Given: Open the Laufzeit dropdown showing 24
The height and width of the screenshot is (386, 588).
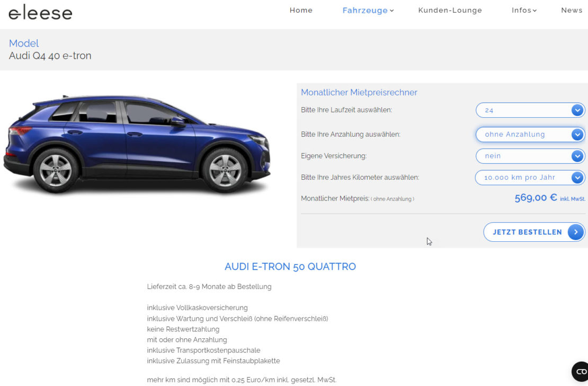Looking at the screenshot, I should [x=530, y=110].
